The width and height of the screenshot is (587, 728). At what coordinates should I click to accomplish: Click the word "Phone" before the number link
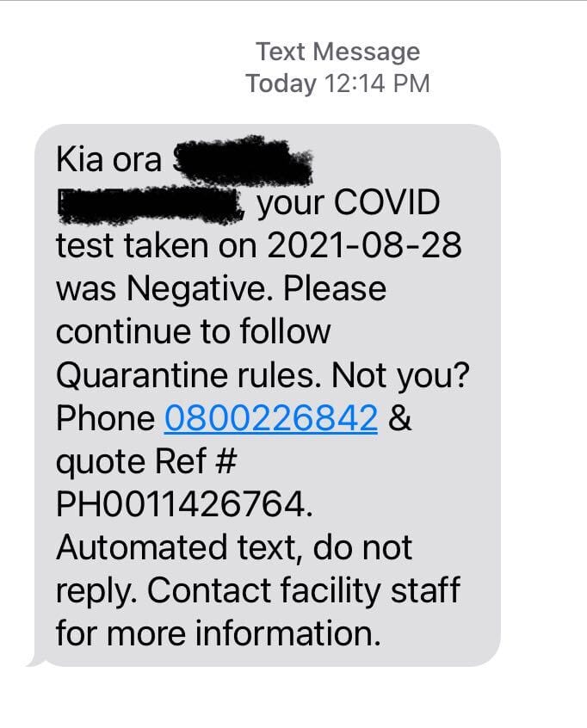[x=105, y=418]
